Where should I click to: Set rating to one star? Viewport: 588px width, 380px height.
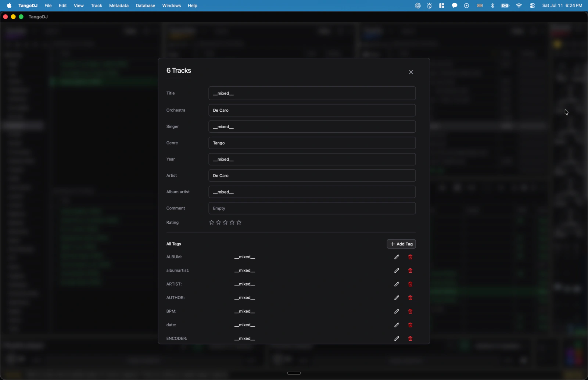point(212,222)
